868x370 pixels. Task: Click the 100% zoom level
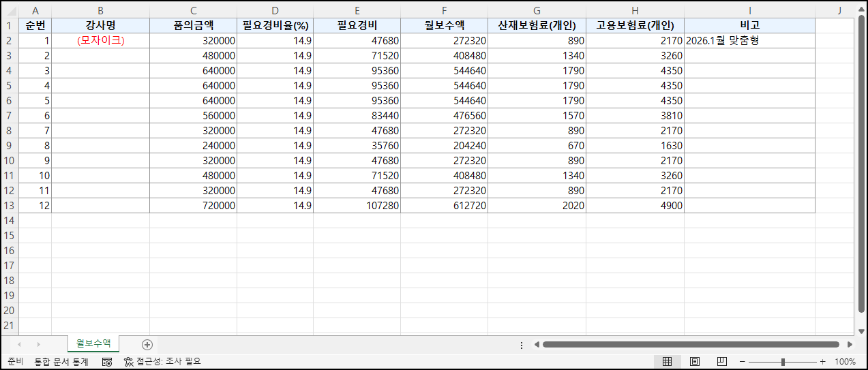845,362
